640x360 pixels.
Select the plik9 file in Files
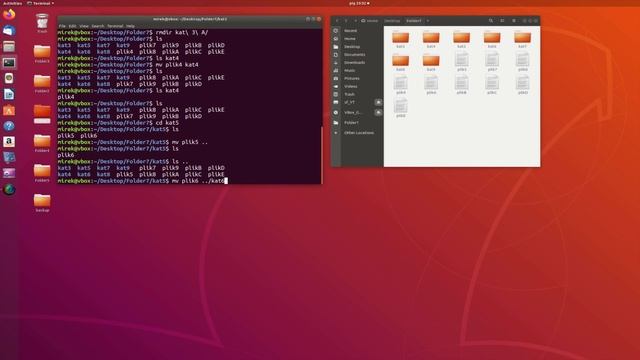coord(400,85)
